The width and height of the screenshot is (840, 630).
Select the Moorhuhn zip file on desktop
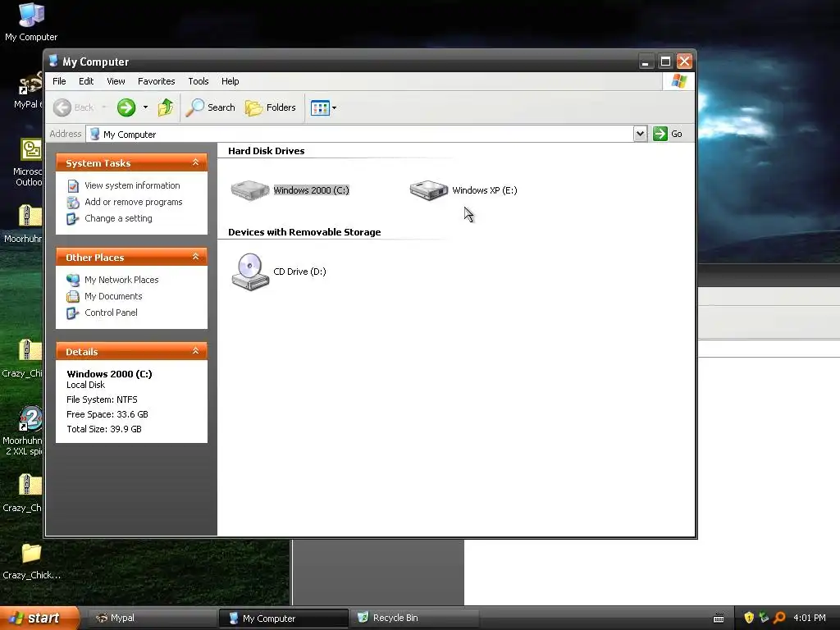point(24,224)
